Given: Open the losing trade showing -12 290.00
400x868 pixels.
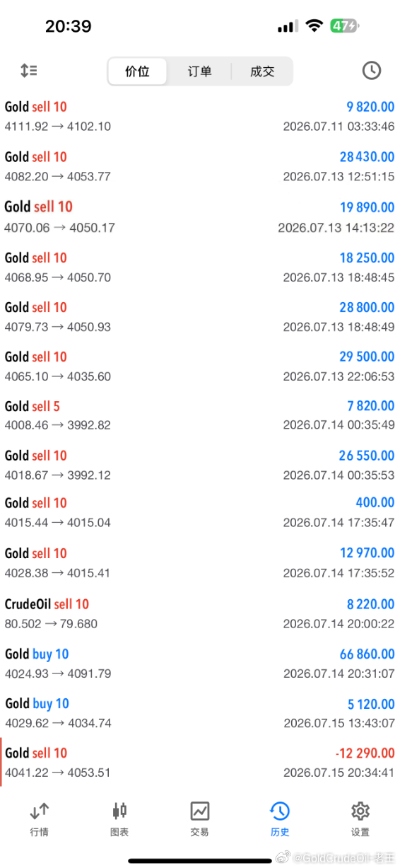Looking at the screenshot, I should point(200,763).
